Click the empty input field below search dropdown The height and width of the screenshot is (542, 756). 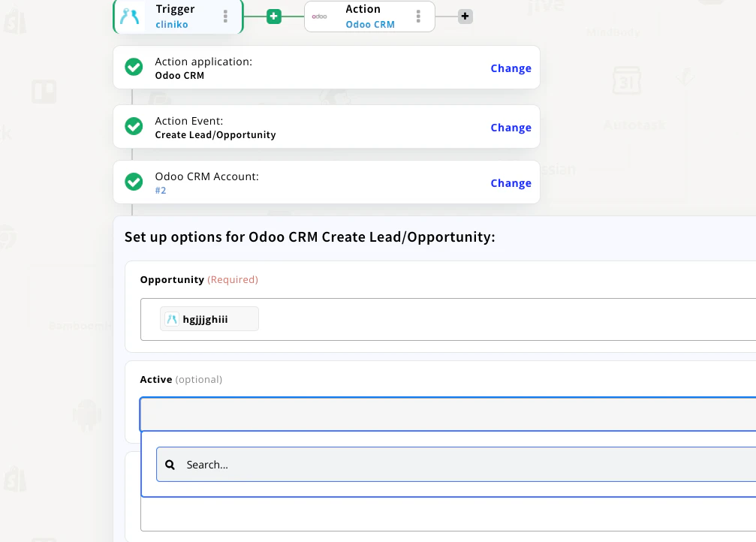[x=448, y=514]
